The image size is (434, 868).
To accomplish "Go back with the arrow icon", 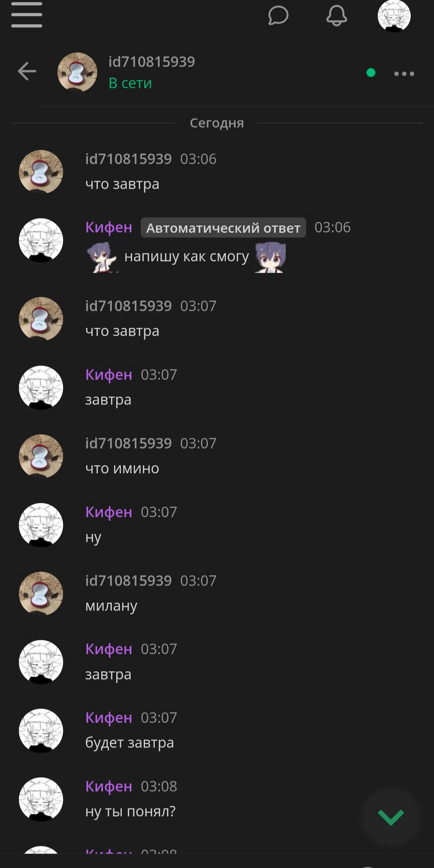I will click(27, 71).
